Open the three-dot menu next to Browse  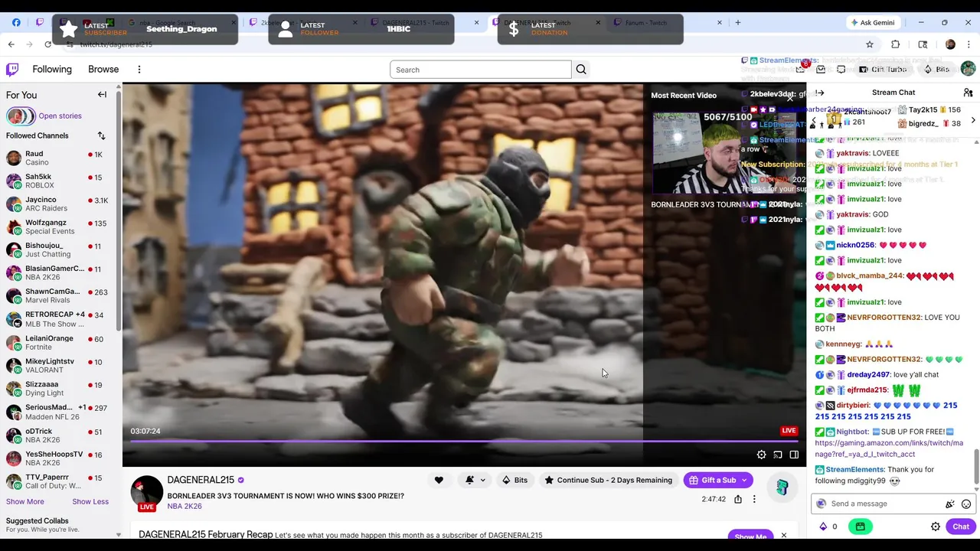(x=139, y=70)
